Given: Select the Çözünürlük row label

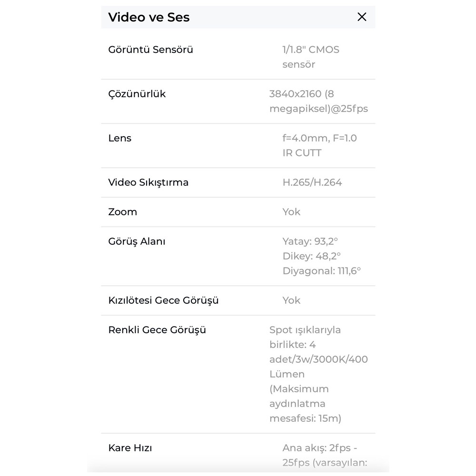Looking at the screenshot, I should click(x=137, y=94).
